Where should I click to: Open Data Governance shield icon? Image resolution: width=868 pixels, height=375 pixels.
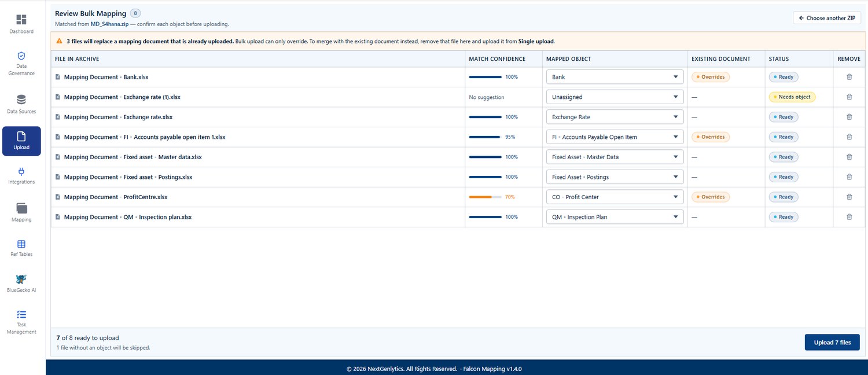point(21,56)
